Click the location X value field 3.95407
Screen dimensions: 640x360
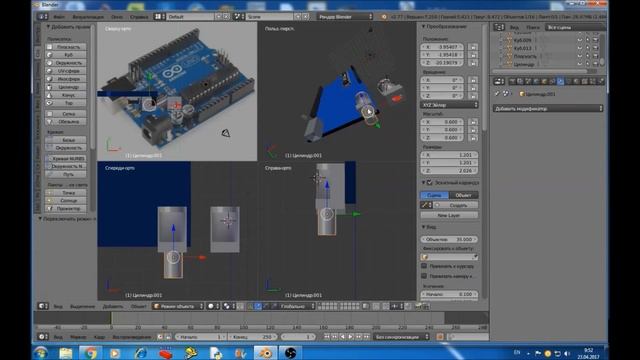(x=442, y=47)
